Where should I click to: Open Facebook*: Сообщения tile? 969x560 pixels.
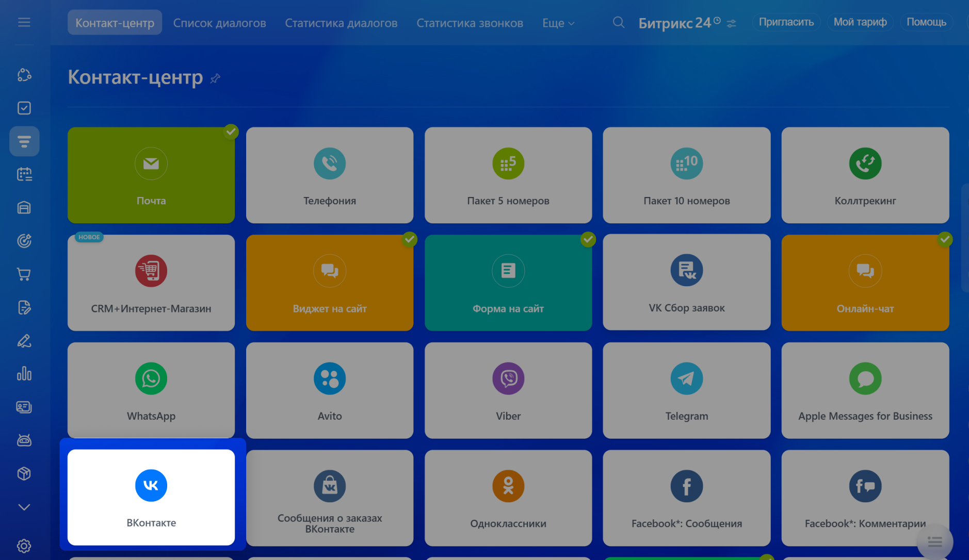(x=687, y=498)
